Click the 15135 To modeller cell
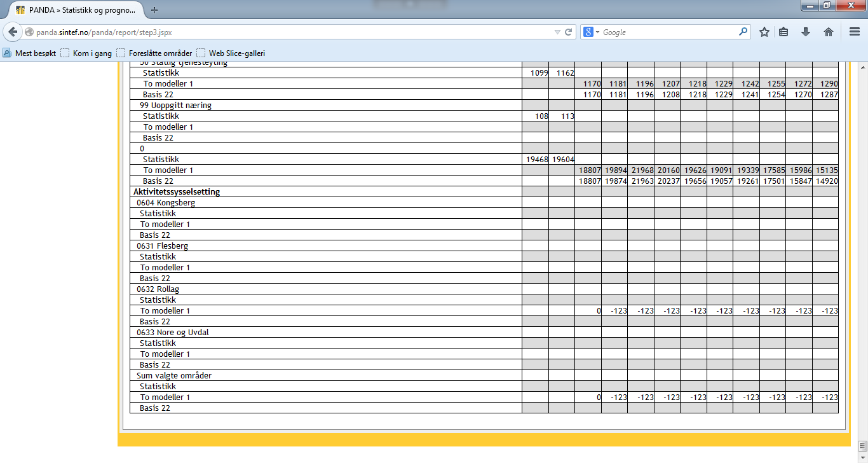The width and height of the screenshot is (868, 463). [x=825, y=170]
